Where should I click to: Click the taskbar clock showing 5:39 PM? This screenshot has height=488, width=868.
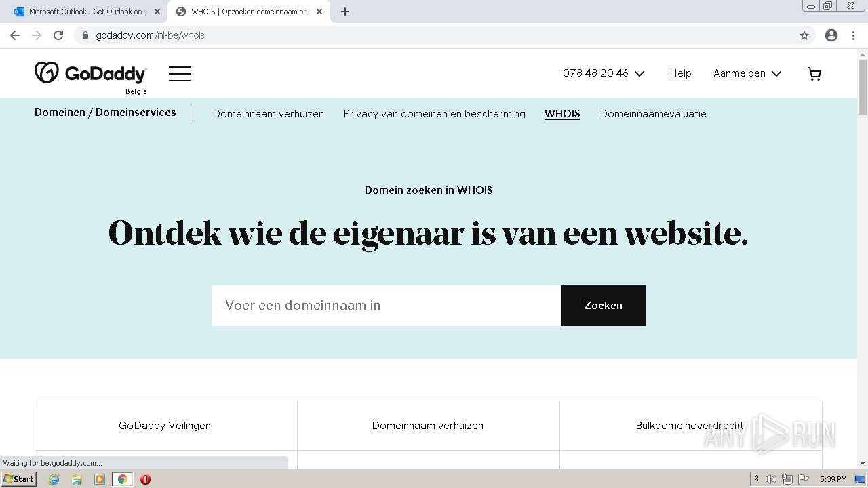pyautogui.click(x=833, y=479)
